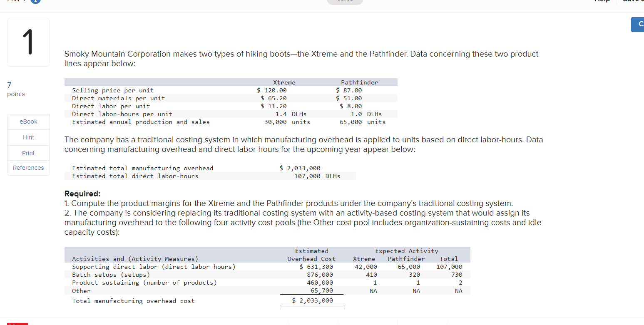Click the 65,000 units value

pyautogui.click(x=363, y=122)
